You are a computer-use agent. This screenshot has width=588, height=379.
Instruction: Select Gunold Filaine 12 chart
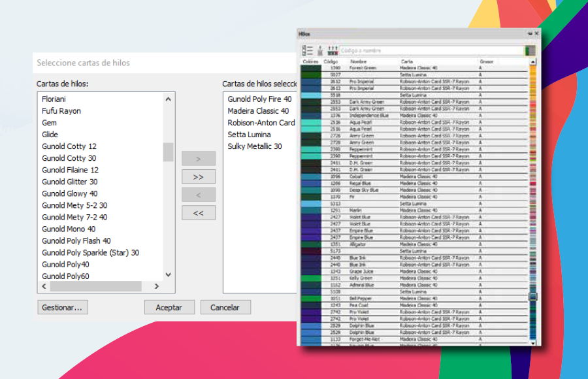[x=70, y=170]
